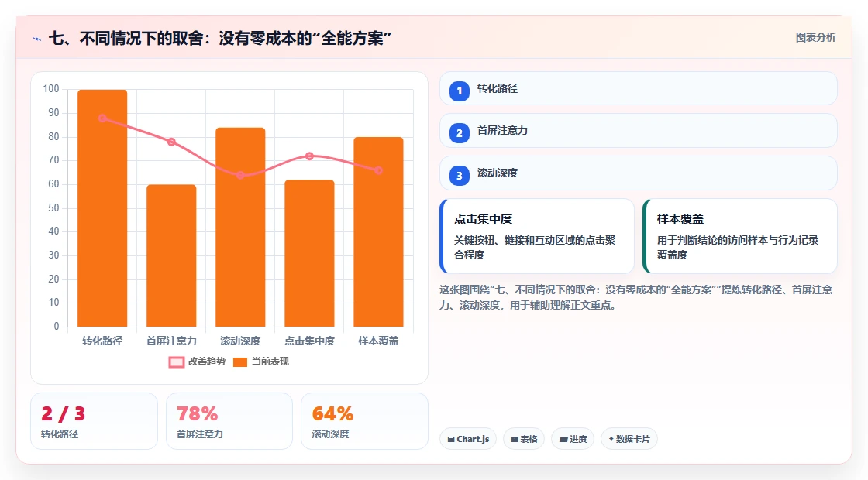The width and height of the screenshot is (868, 480).
Task: Click the 首屏注意力 orange bar
Action: [171, 255]
